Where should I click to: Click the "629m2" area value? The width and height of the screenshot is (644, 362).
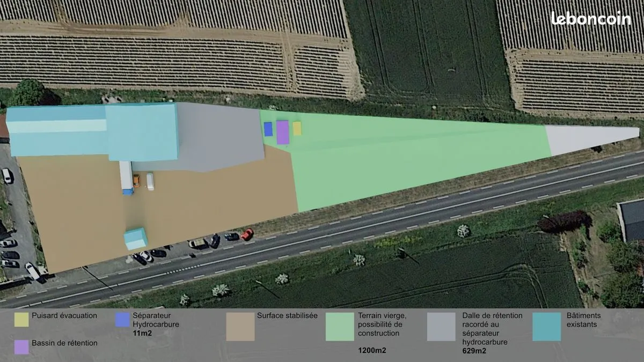point(474,351)
